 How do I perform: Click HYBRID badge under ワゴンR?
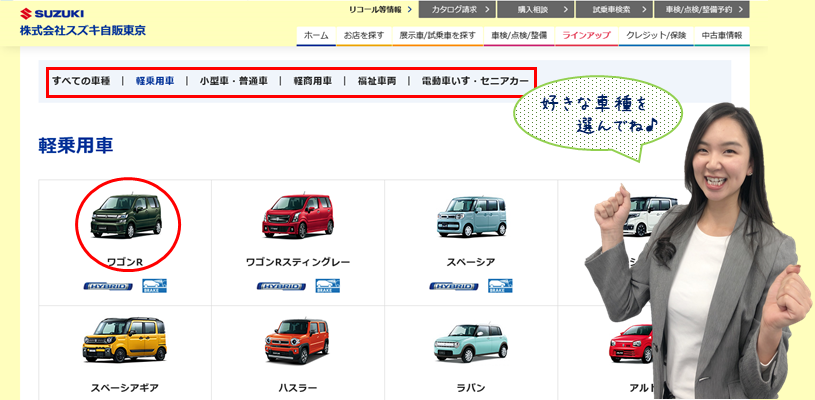[108, 286]
